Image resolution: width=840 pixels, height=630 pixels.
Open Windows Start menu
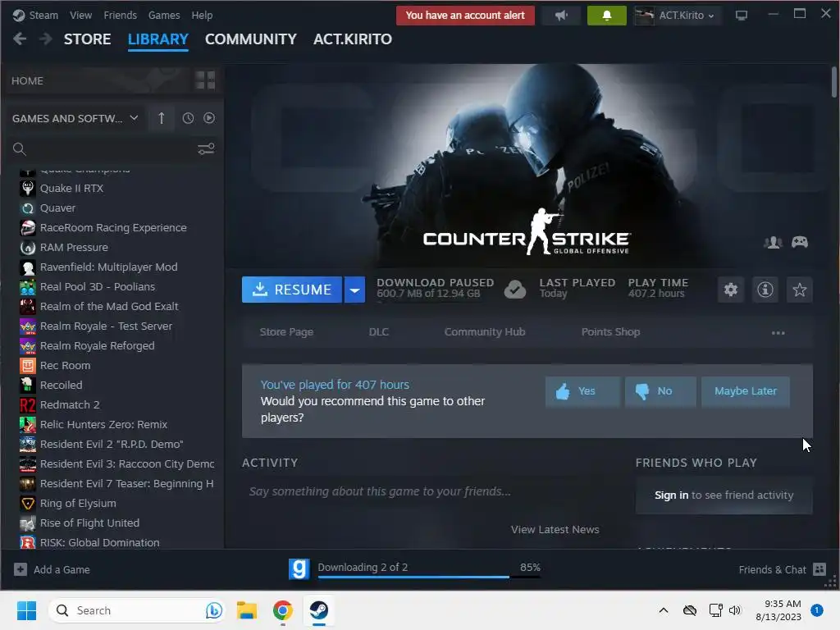pos(26,610)
